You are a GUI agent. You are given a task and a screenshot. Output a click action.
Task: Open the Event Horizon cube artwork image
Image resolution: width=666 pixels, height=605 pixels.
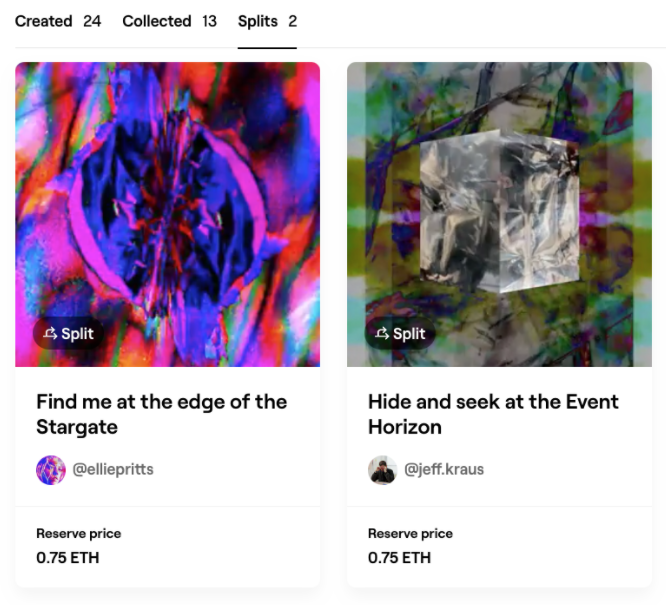[x=499, y=200]
